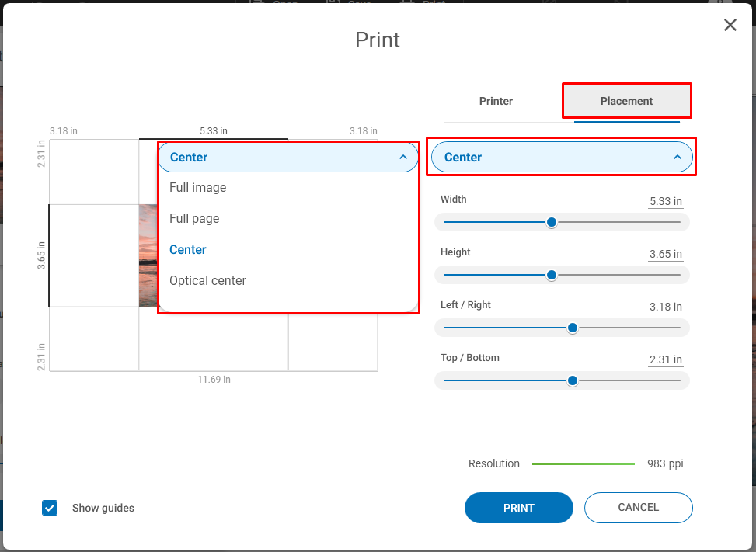Choose Optical center from the list

(207, 280)
